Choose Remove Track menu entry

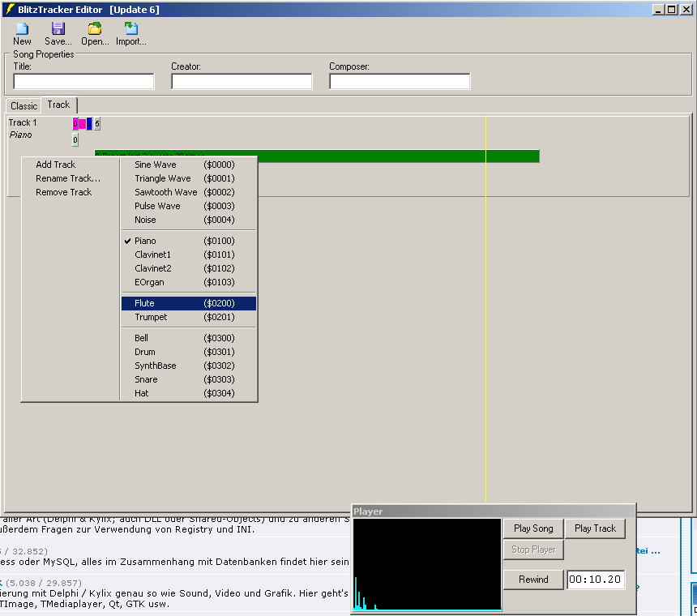[x=63, y=192]
